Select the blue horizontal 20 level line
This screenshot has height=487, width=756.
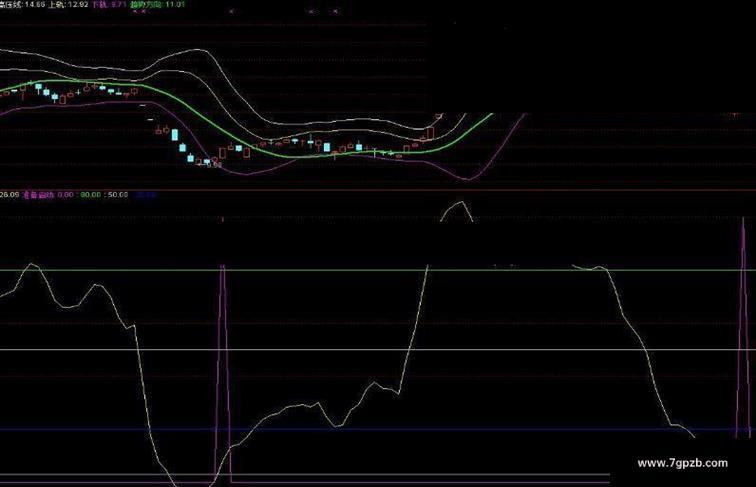click(378, 429)
